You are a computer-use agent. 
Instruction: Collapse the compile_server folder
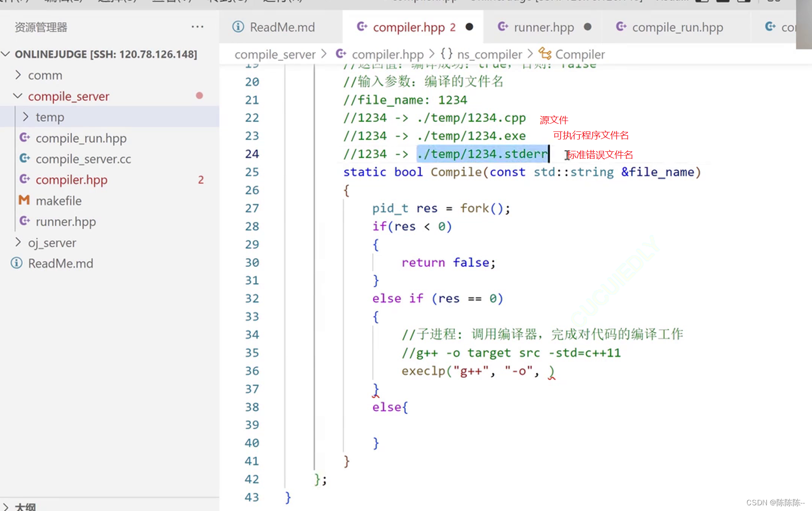click(18, 96)
